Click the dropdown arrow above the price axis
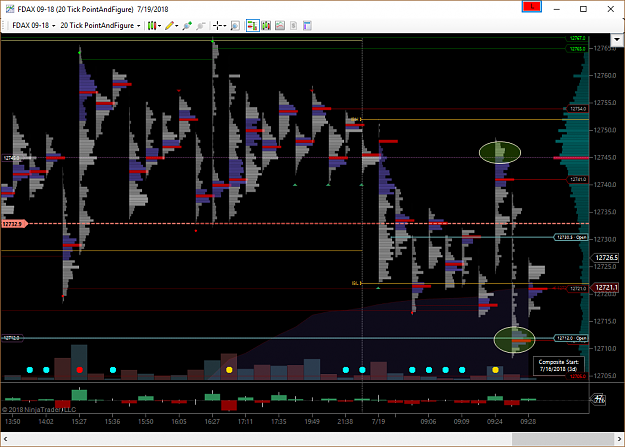 tap(617, 39)
